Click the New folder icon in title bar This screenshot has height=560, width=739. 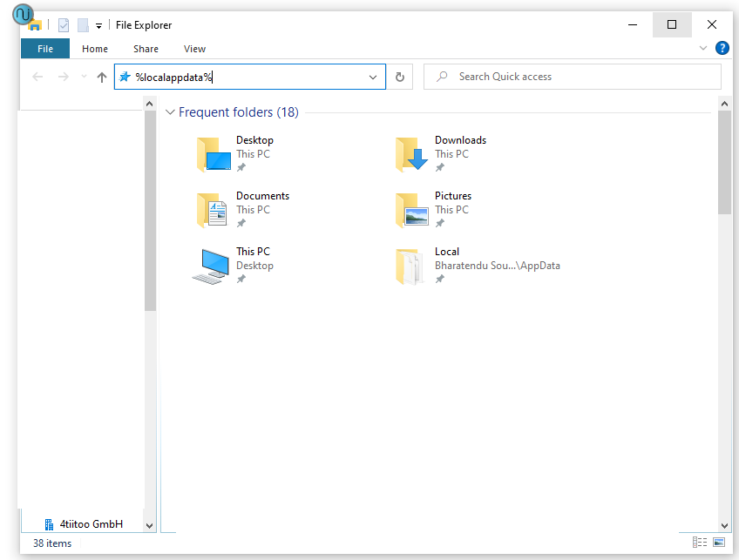click(x=83, y=25)
